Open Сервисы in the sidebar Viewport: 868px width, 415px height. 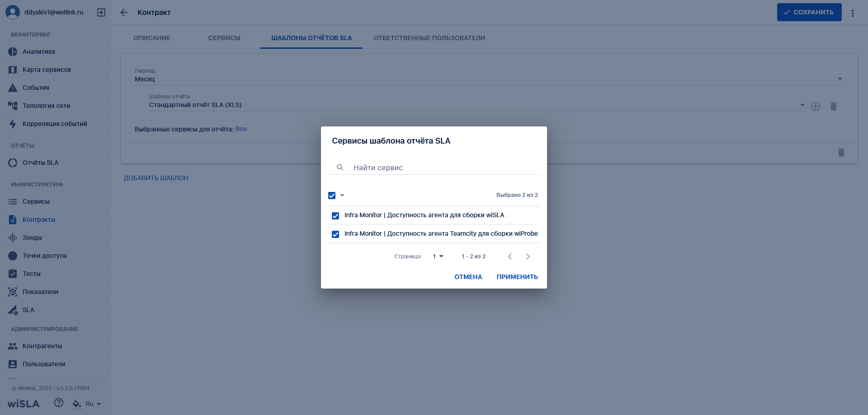point(55,201)
